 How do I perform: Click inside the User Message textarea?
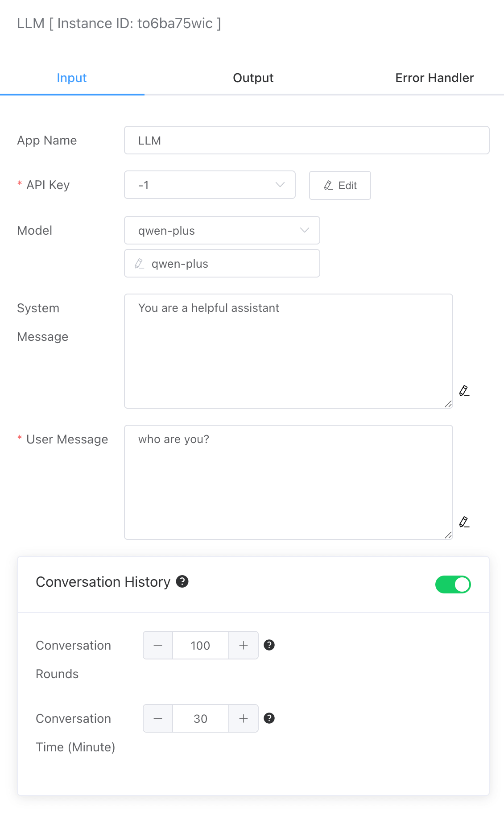[x=288, y=482]
